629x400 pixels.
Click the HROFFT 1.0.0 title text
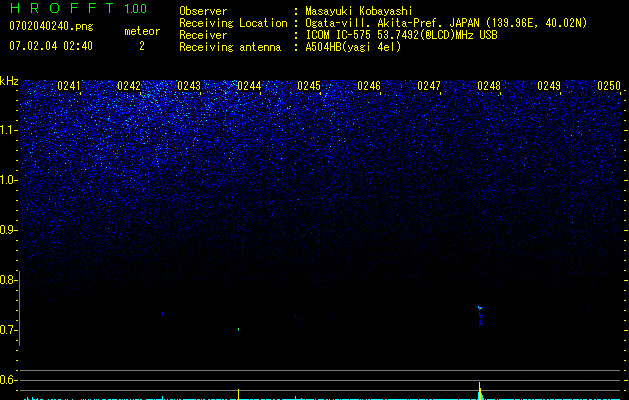(x=79, y=8)
